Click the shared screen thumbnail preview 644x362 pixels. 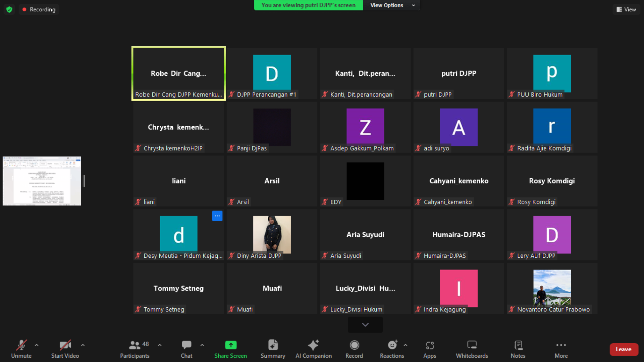42,181
